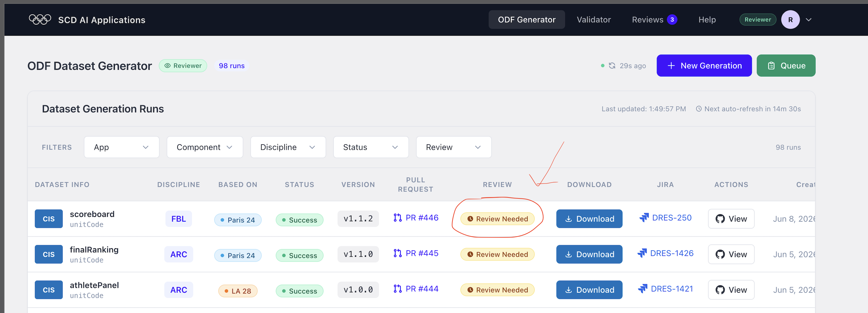Download the scoreboard dataset
This screenshot has width=868, height=313.
(589, 219)
